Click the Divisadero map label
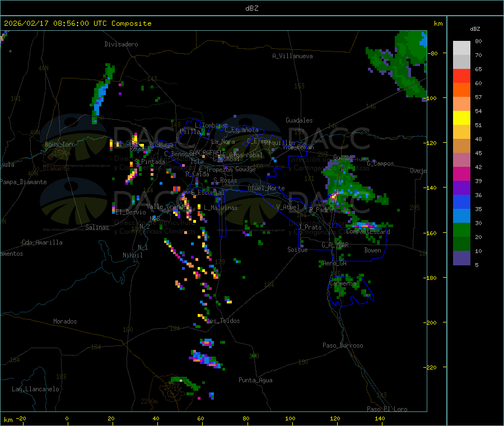The height and width of the screenshot is (426, 504). (121, 44)
